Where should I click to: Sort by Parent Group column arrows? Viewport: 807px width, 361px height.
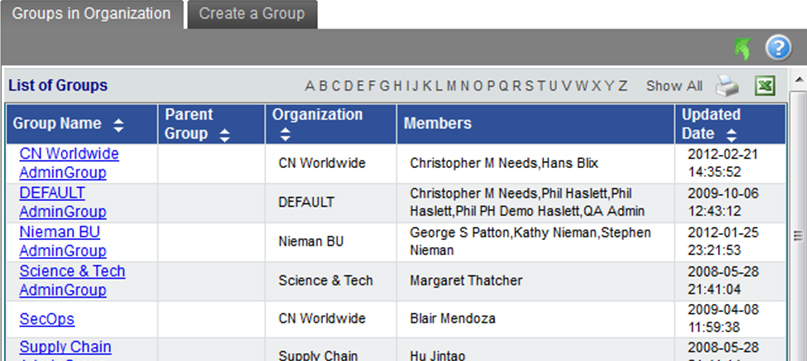tap(224, 135)
